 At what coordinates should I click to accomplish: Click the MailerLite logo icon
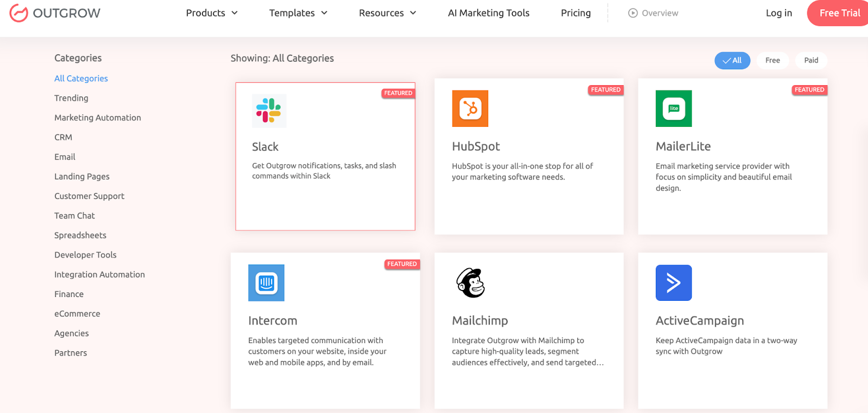pos(673,108)
